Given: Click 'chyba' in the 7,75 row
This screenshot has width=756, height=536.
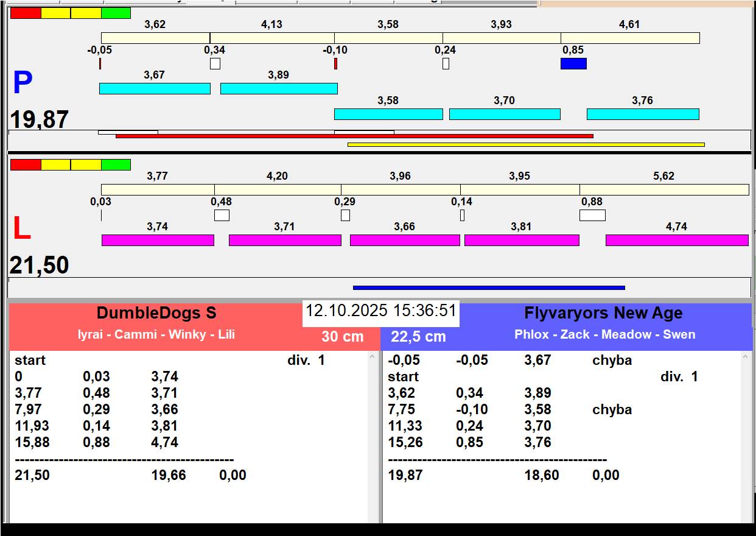Looking at the screenshot, I should pos(612,409).
